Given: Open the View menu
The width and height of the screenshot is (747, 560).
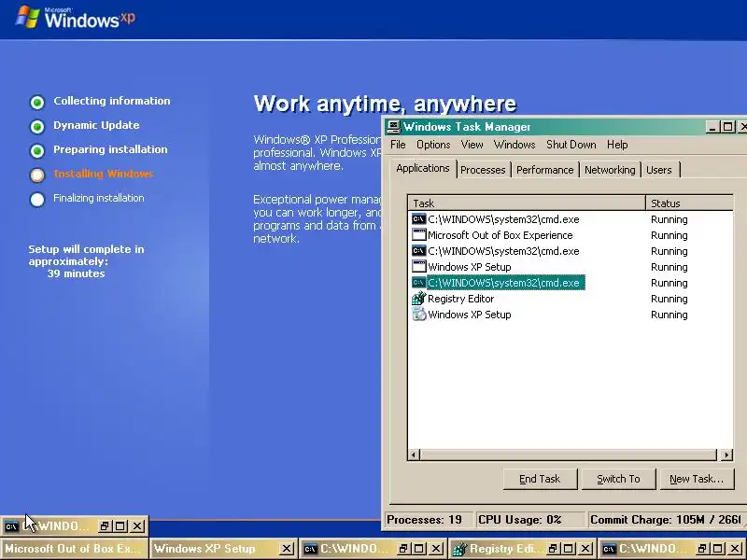Looking at the screenshot, I should point(472,145).
